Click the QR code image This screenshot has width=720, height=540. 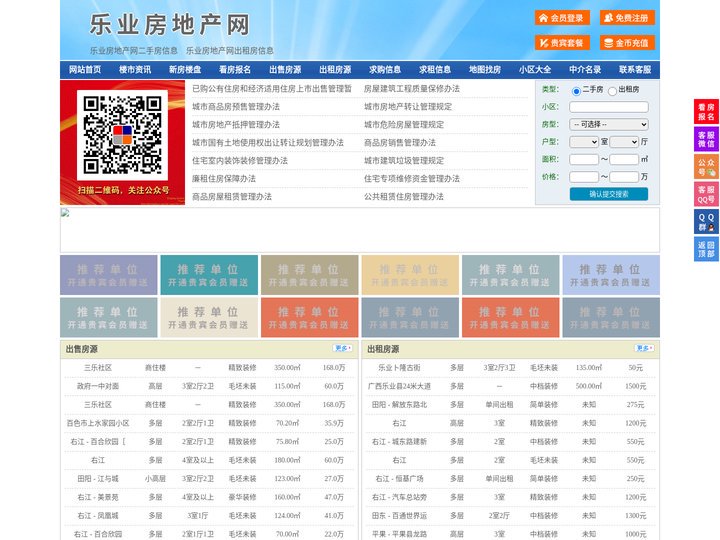click(x=122, y=135)
